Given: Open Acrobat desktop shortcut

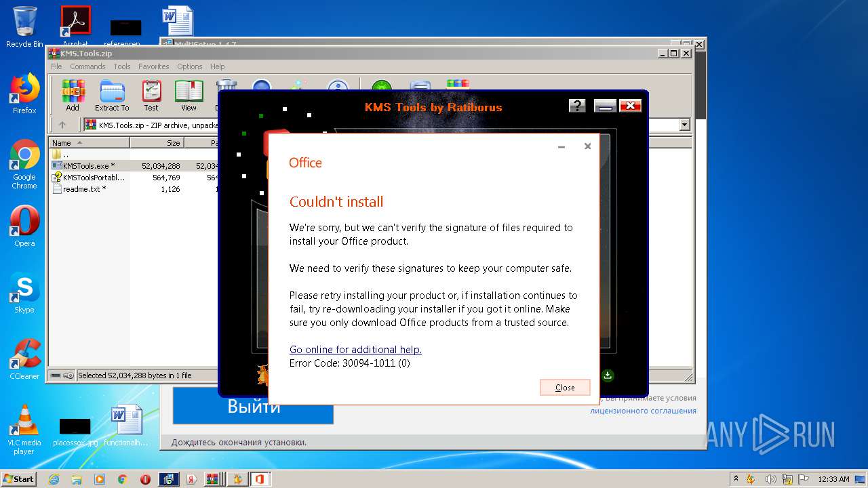Looking at the screenshot, I should click(75, 26).
